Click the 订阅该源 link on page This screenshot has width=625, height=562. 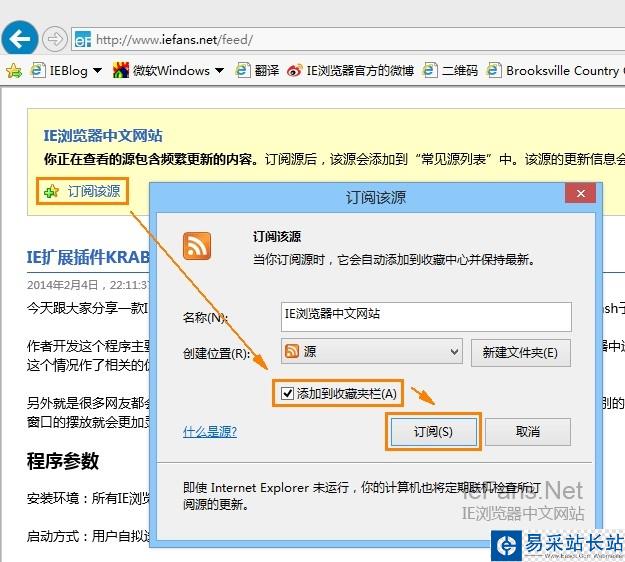93,191
